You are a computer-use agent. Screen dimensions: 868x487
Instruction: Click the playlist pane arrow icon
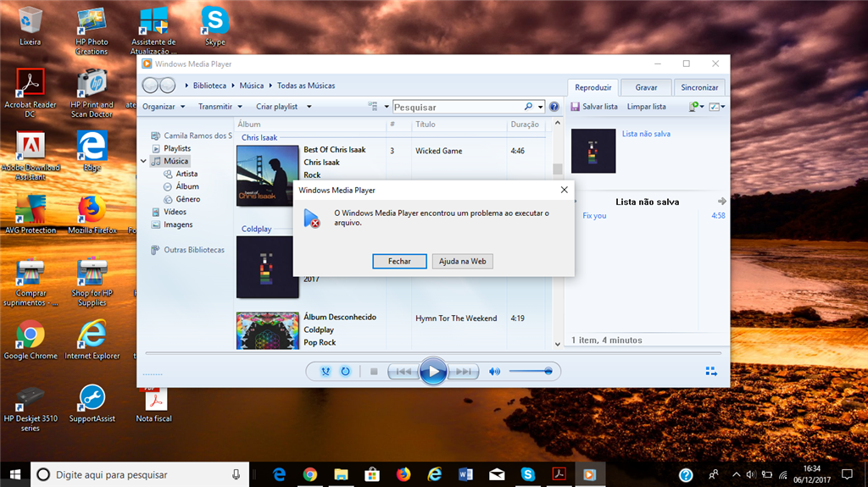(722, 202)
